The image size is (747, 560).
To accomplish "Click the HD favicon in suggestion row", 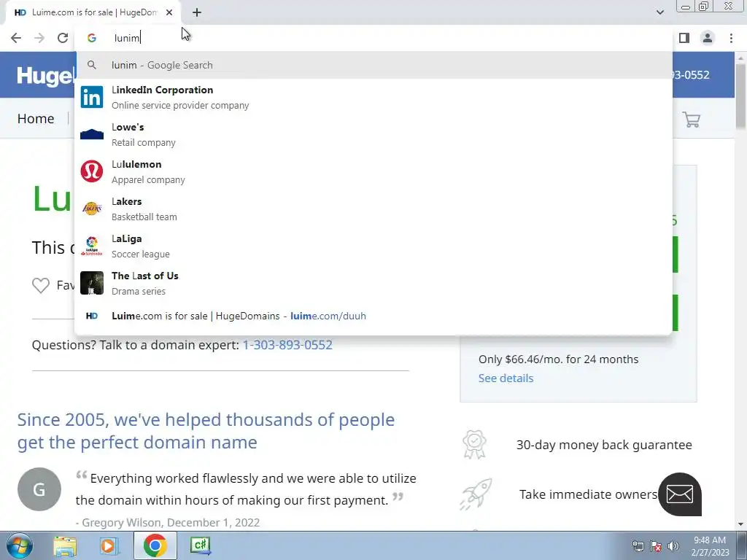I will (92, 316).
